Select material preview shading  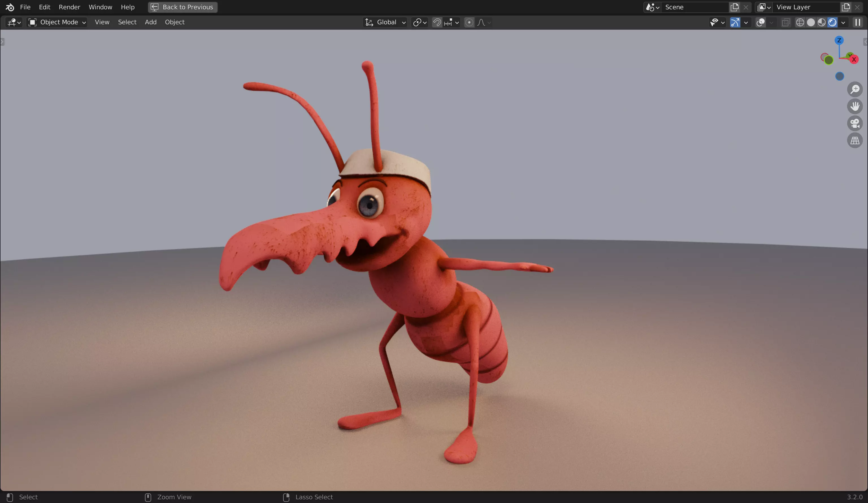tap(821, 22)
